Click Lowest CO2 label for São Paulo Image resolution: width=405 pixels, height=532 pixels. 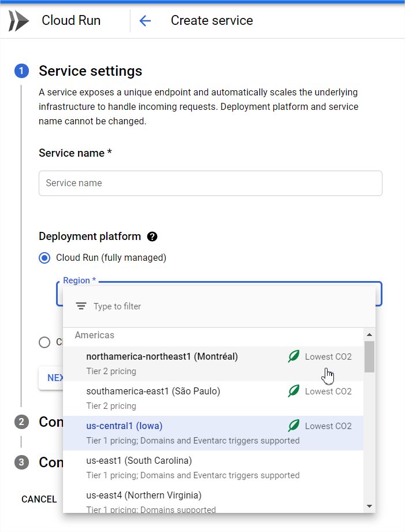(328, 391)
